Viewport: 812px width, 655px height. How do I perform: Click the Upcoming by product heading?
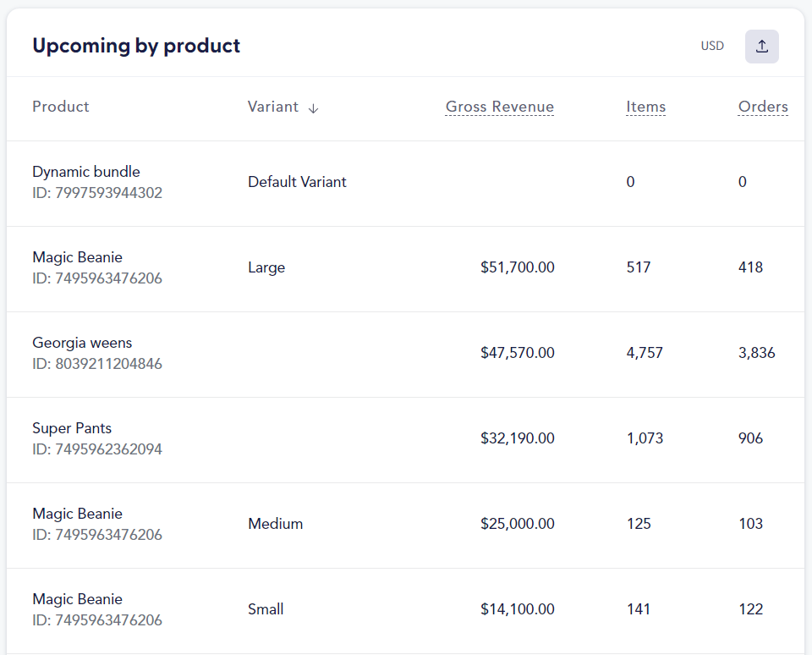coord(135,46)
